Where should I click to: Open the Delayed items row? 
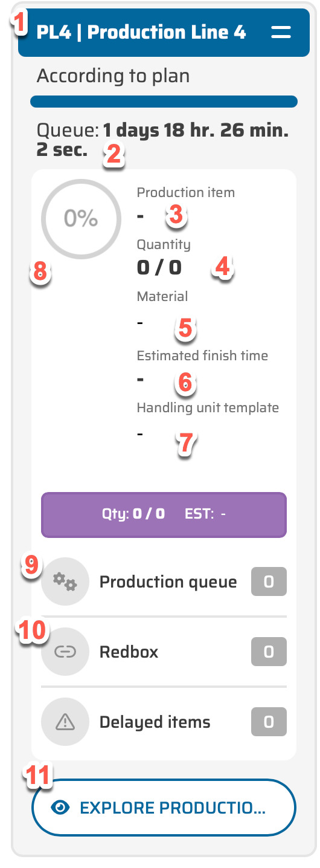click(x=164, y=722)
